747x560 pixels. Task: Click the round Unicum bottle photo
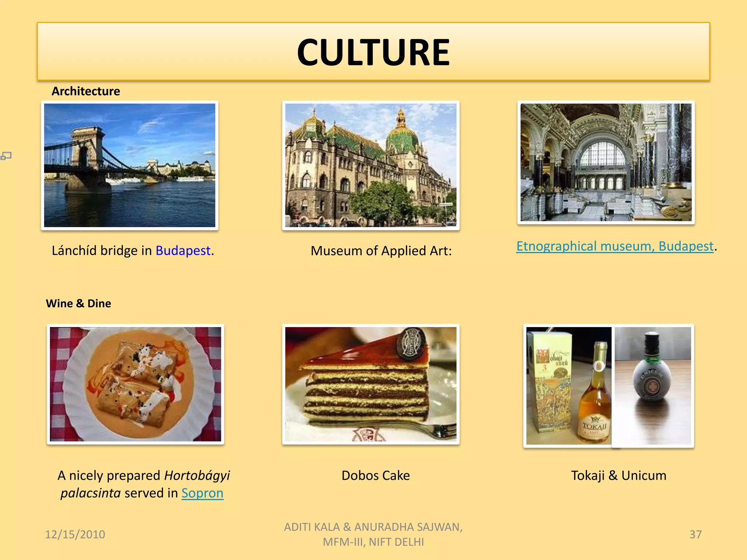(653, 386)
